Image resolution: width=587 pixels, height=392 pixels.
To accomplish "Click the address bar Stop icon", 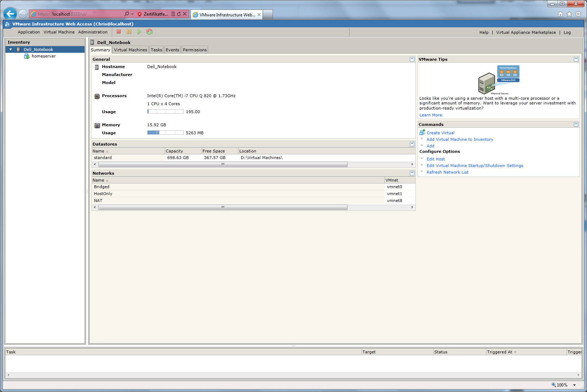I will click(x=185, y=14).
